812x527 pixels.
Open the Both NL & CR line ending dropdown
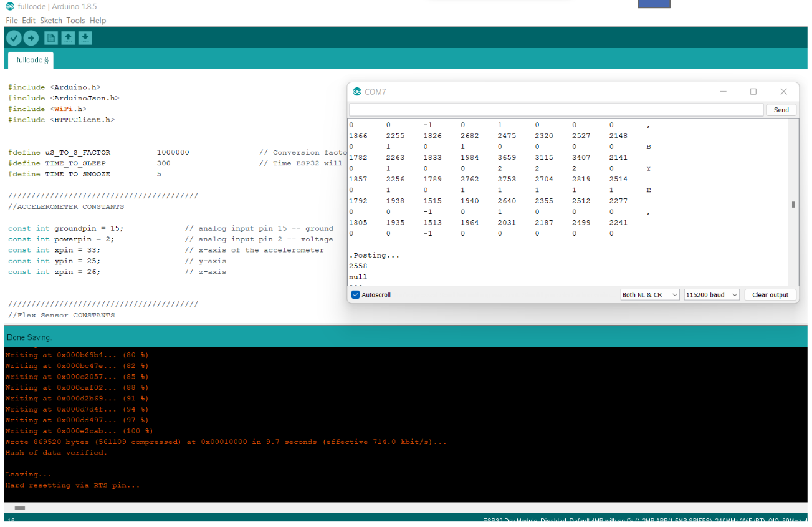pos(650,295)
